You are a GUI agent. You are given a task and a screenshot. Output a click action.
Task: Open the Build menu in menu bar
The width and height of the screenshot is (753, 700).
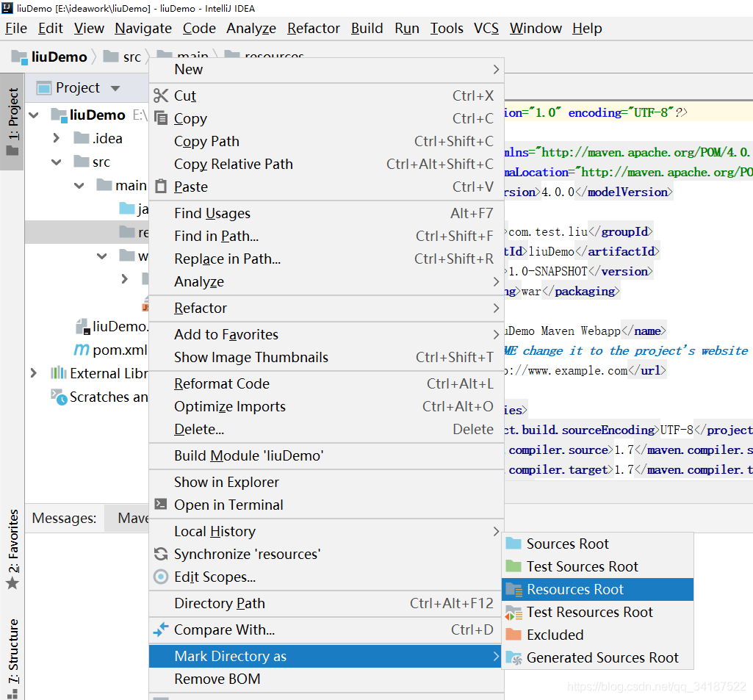click(367, 29)
